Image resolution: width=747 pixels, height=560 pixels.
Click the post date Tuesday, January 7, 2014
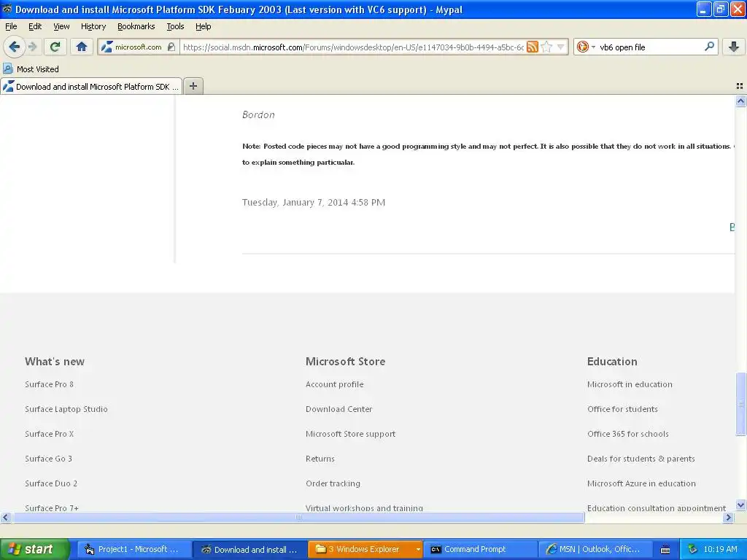[x=313, y=203]
